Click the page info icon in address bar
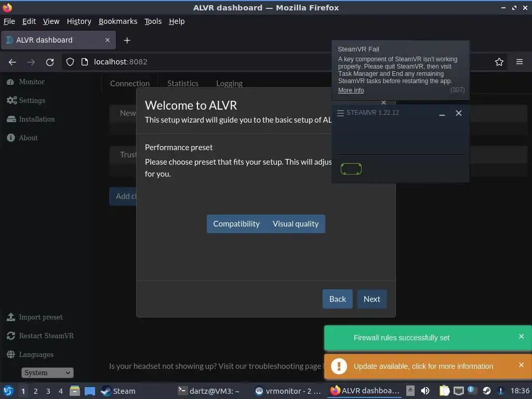The height and width of the screenshot is (399, 532). (85, 62)
